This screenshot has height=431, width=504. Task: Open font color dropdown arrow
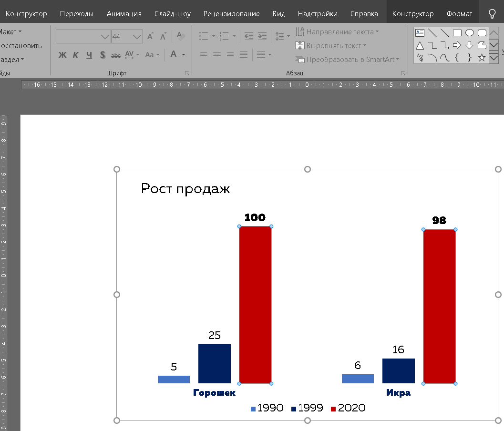[184, 55]
